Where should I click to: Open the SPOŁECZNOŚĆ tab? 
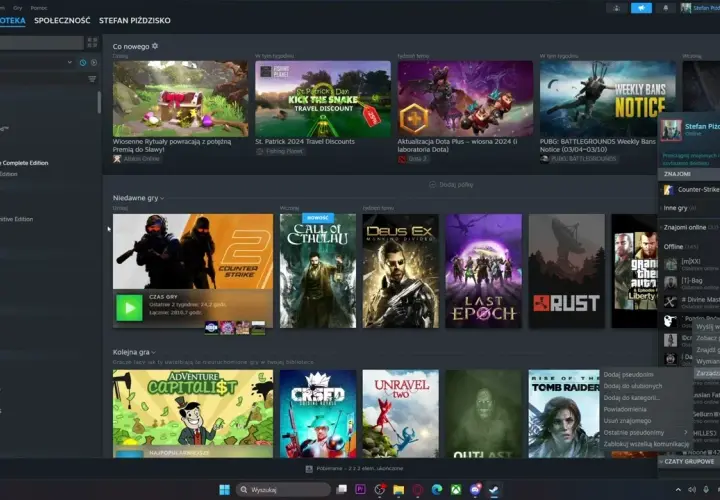pos(62,20)
